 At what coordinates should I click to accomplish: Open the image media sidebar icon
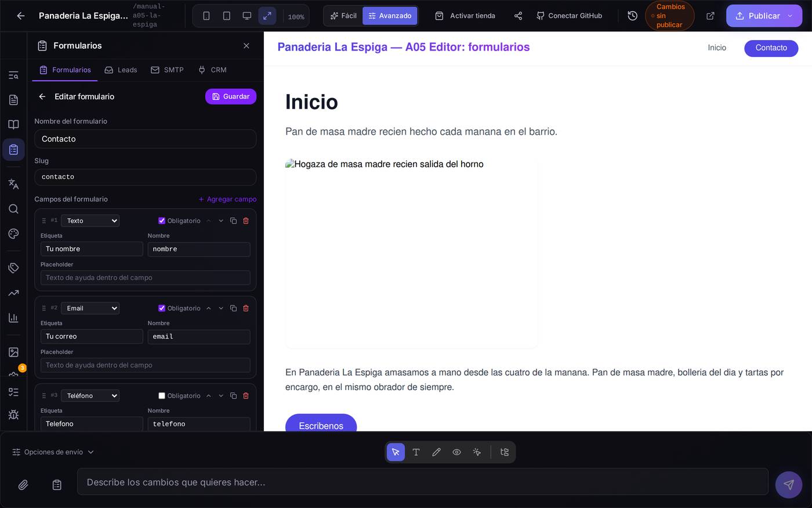click(x=13, y=352)
